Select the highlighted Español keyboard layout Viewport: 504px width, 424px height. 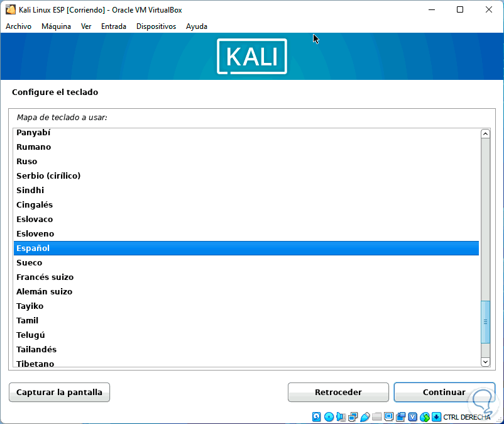coord(246,248)
